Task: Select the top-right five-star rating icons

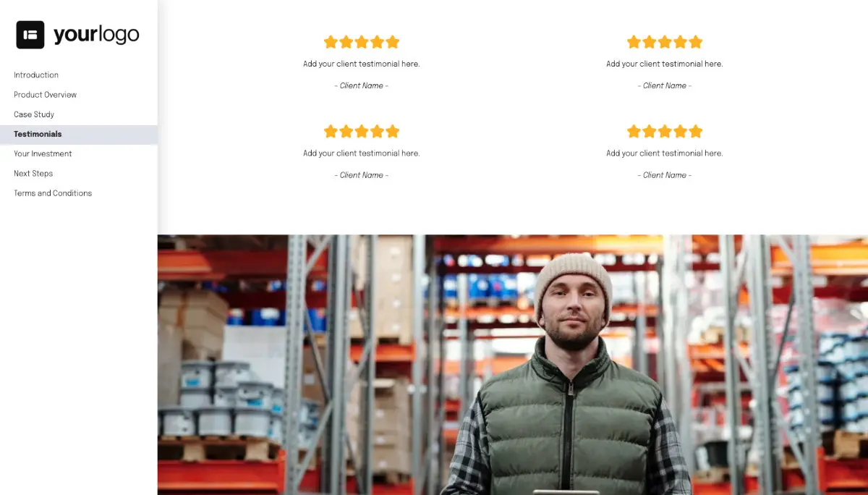Action: 665,42
